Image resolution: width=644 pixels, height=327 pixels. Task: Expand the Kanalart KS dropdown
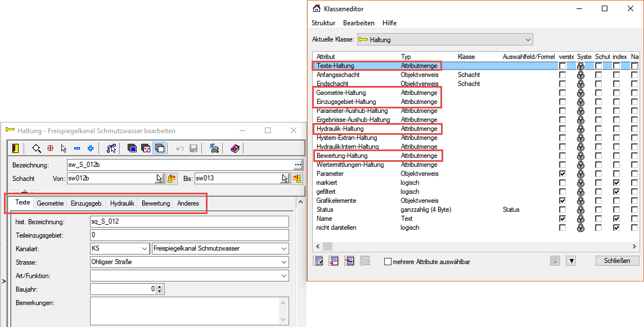coord(145,248)
